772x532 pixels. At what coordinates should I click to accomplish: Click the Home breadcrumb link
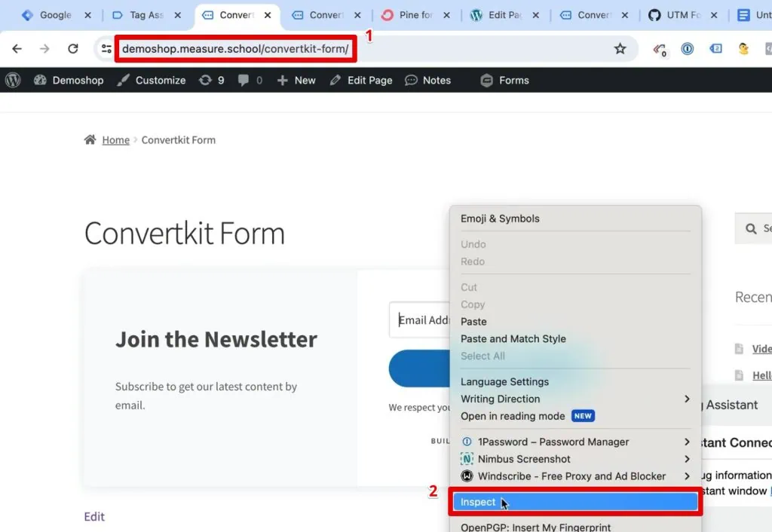115,139
